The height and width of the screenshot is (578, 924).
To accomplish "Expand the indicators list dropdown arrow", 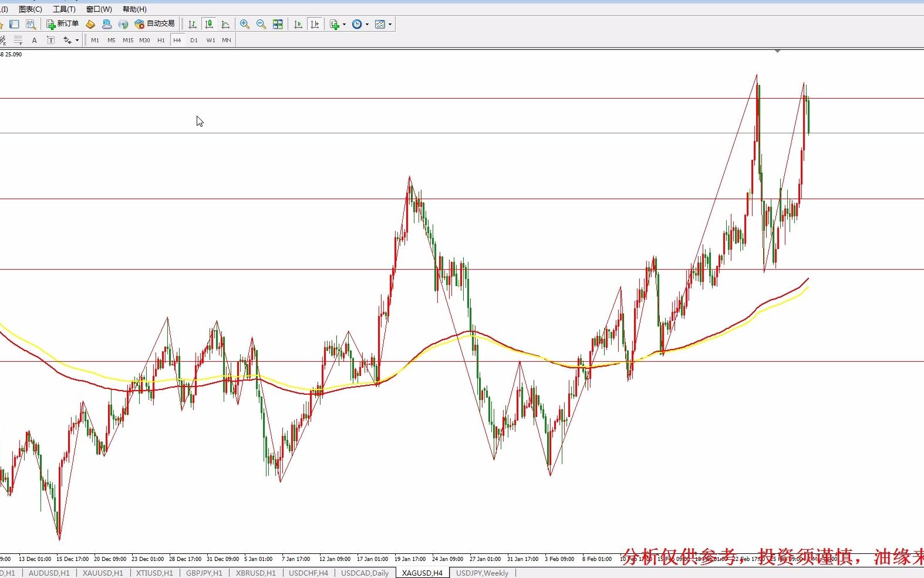I will pos(344,25).
